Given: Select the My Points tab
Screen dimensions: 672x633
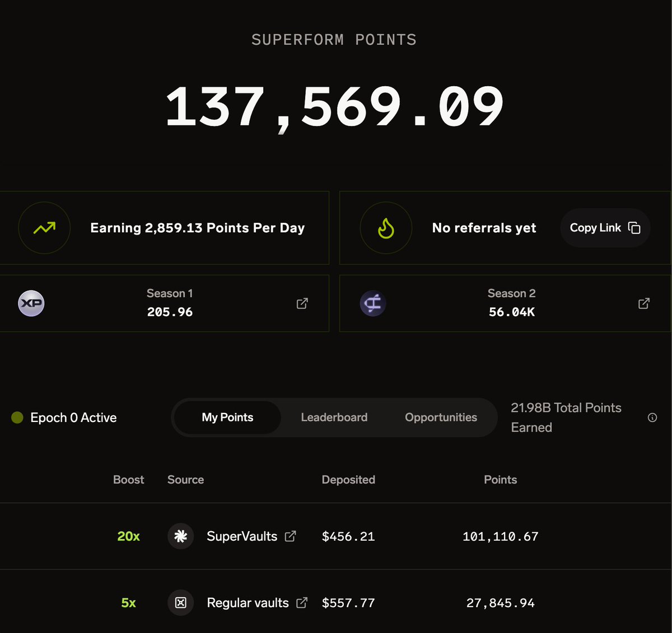Looking at the screenshot, I should (x=227, y=418).
